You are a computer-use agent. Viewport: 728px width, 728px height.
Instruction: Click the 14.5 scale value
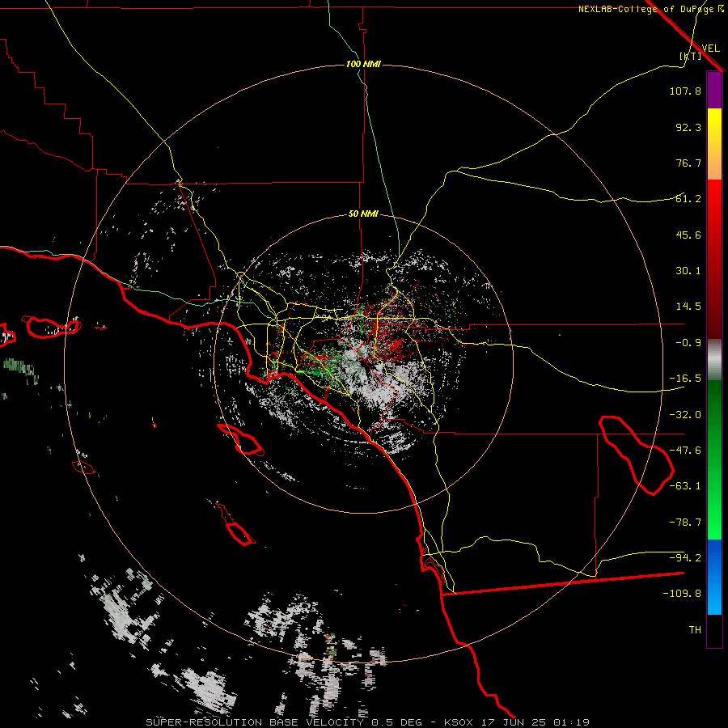[x=688, y=307]
